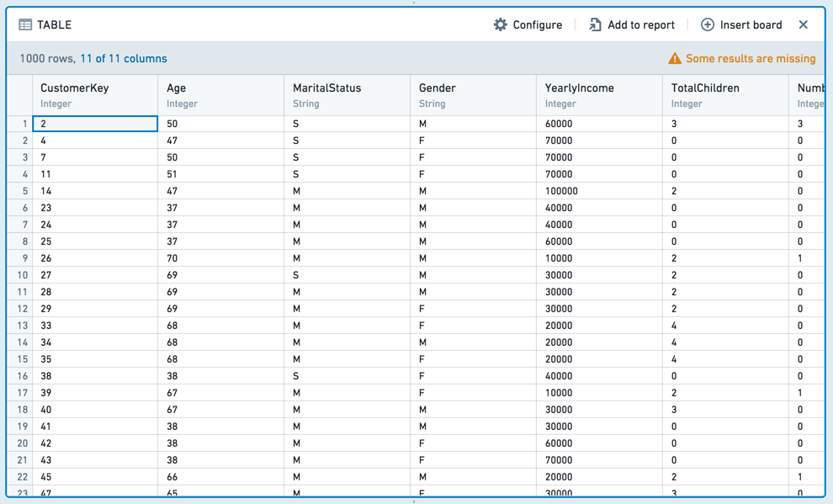Click CustomerKey cell 14
This screenshot has height=504, width=833.
(95, 191)
